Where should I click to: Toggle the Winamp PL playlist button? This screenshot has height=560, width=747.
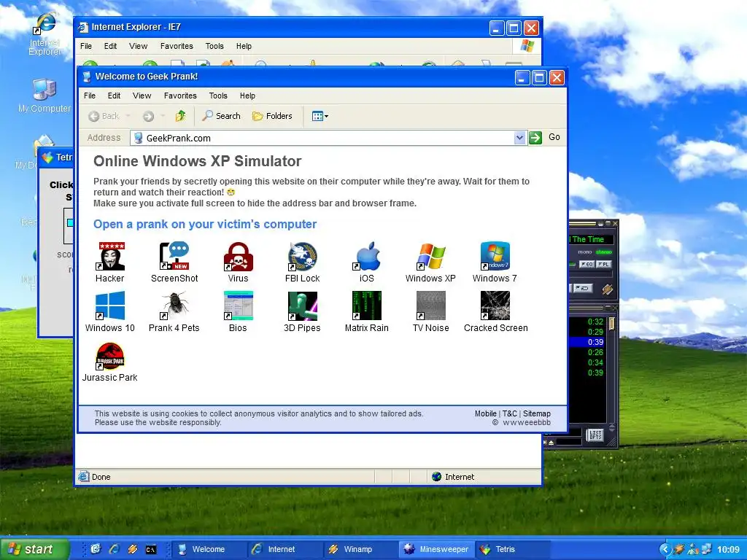[x=603, y=264]
